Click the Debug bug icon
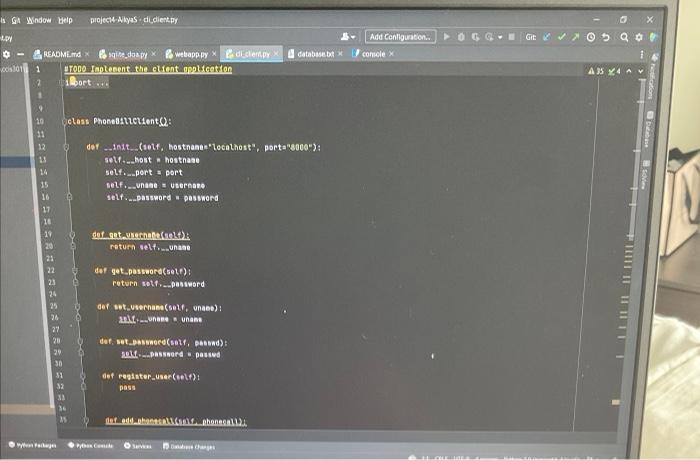Screen dimensions: 700x460 click(461, 37)
